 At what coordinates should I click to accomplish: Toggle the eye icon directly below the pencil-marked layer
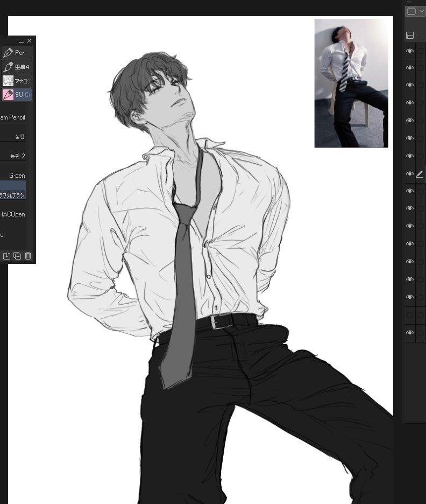point(410,191)
